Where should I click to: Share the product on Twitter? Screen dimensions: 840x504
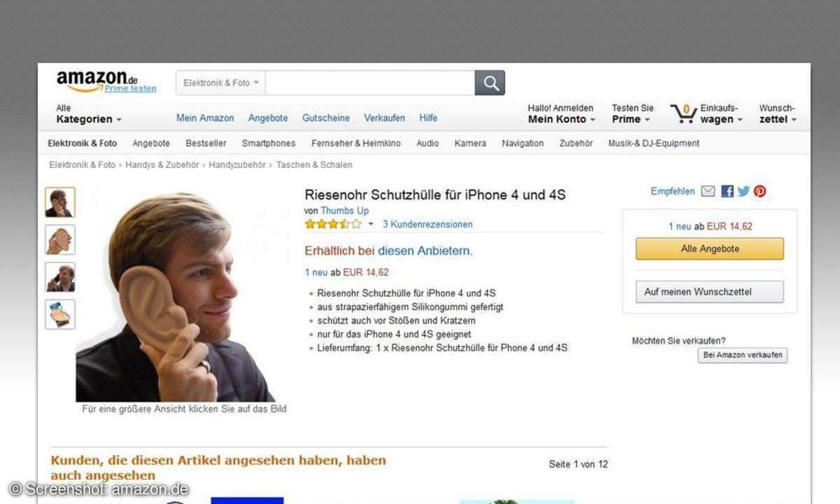(x=743, y=191)
